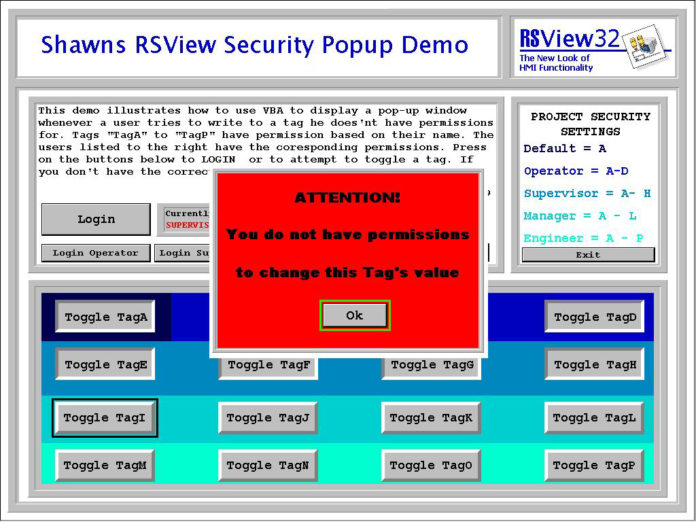Image resolution: width=696 pixels, height=522 pixels.
Task: Open the Login button
Action: (96, 219)
